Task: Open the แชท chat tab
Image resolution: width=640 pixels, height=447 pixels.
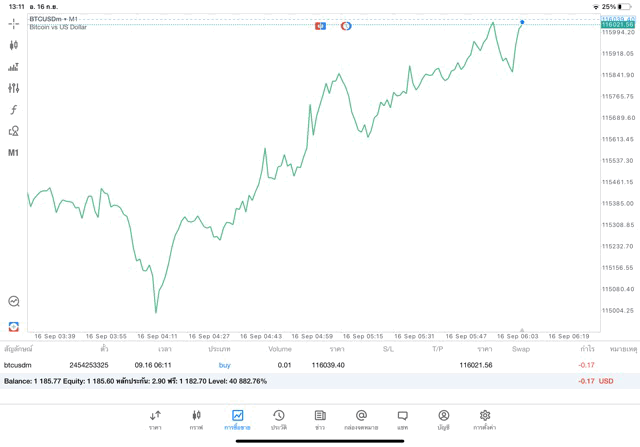Action: (402, 419)
